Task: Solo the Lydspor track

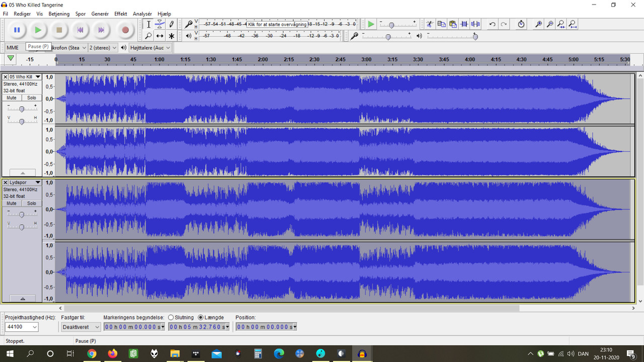Action: [31, 204]
